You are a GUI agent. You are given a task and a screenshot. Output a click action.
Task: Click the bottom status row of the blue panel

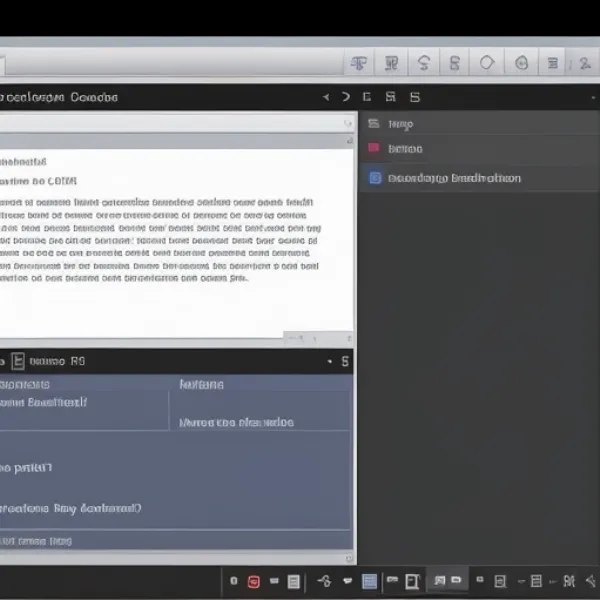coord(175,541)
